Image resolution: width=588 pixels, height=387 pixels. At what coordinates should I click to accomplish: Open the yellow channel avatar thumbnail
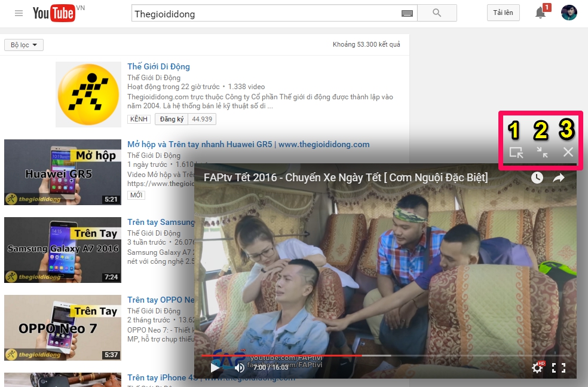click(88, 95)
